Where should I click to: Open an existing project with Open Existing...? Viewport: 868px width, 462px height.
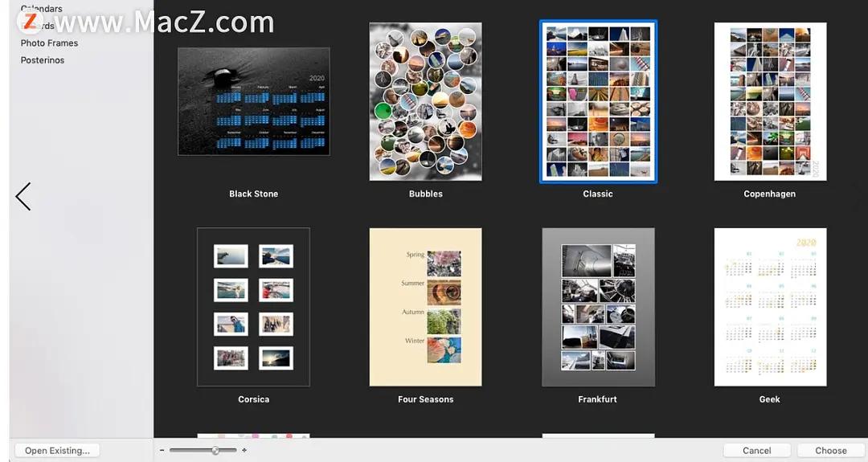(57, 451)
